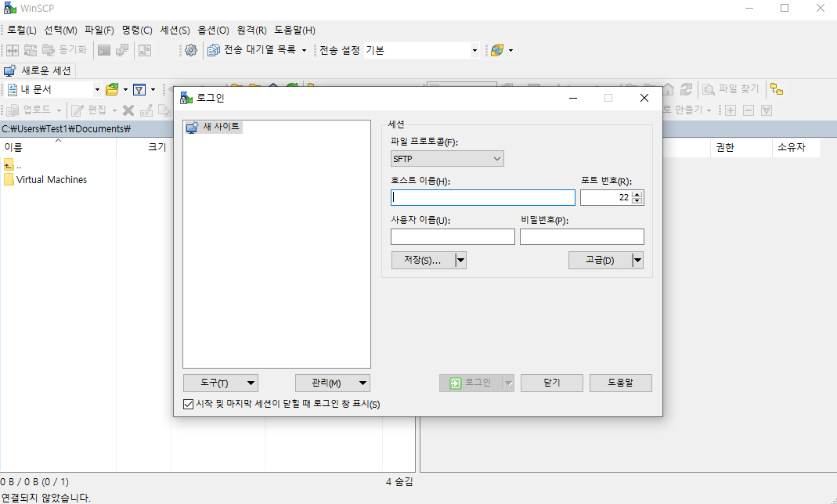Click the 닫기 close button

551,383
